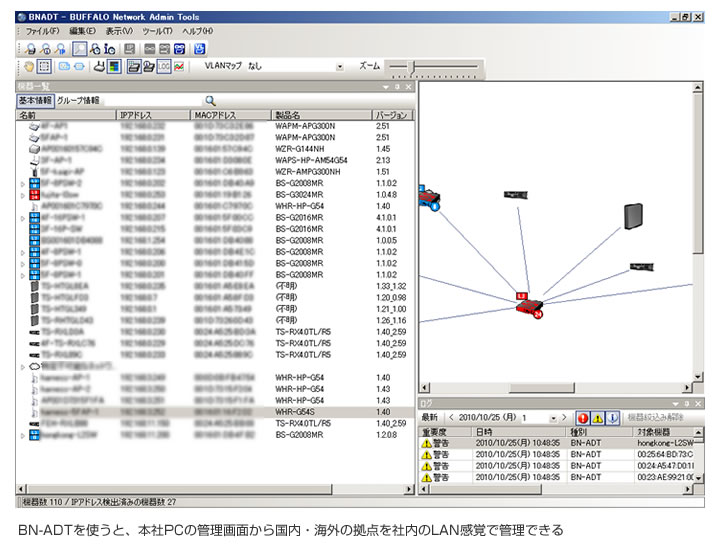
Task: Sort log by the 重要度 column header
Action: 445,432
